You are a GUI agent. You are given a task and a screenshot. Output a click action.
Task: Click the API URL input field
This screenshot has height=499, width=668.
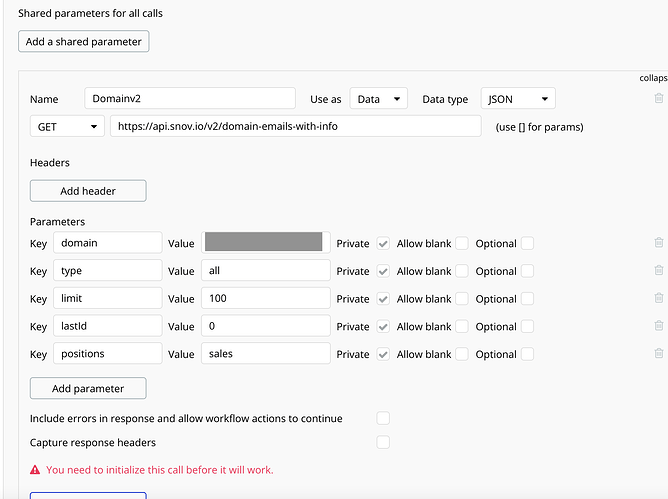click(x=296, y=127)
